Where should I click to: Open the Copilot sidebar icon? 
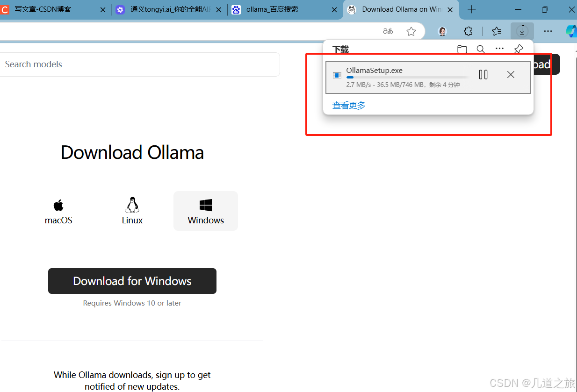click(x=571, y=31)
